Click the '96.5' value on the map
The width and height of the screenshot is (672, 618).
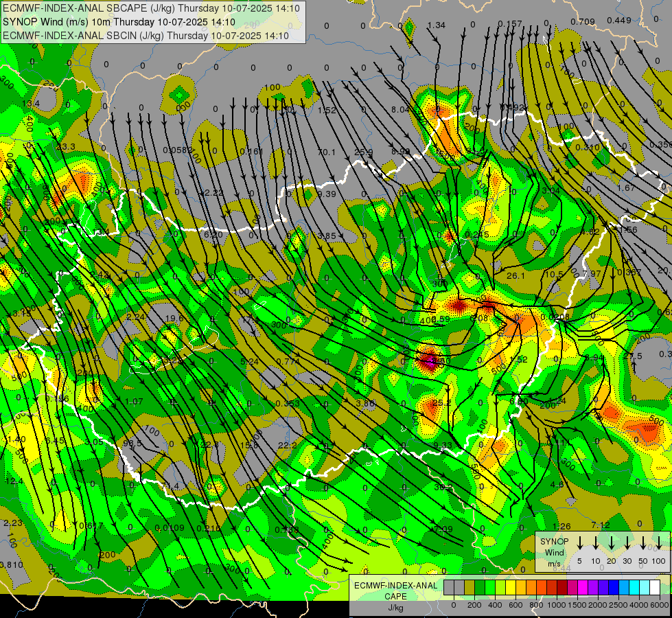[132, 443]
